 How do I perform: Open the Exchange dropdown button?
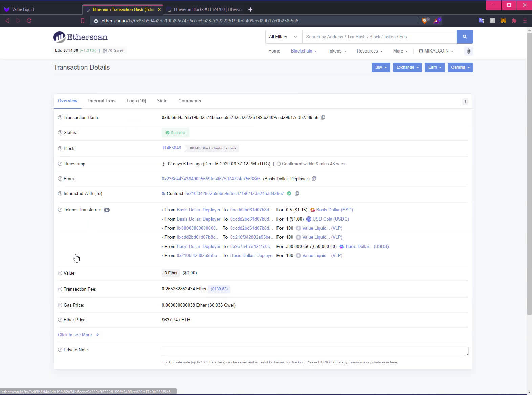[x=407, y=67]
